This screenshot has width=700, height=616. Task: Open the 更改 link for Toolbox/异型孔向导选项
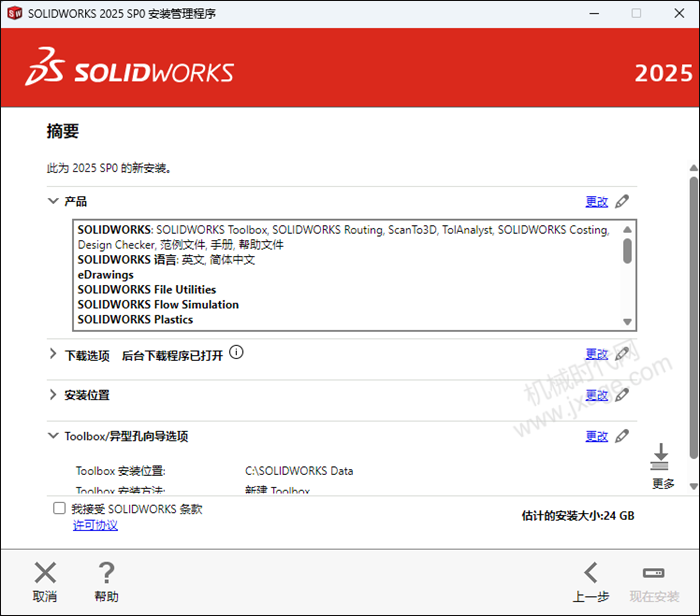point(597,437)
